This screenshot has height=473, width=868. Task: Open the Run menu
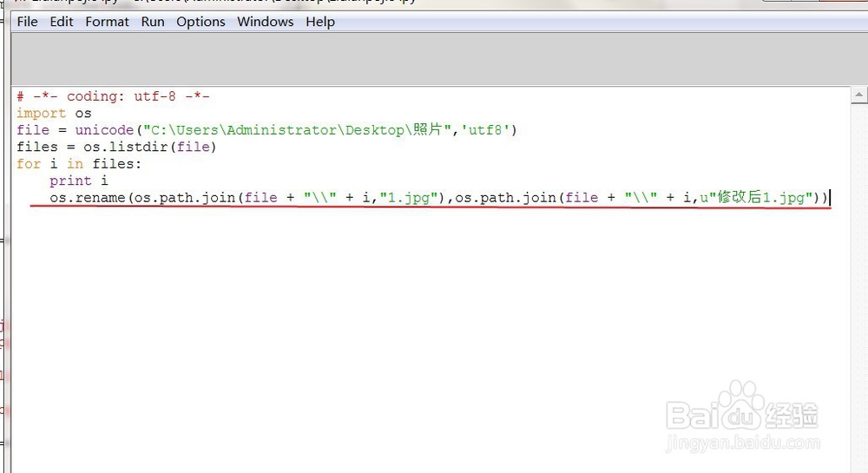(x=153, y=22)
